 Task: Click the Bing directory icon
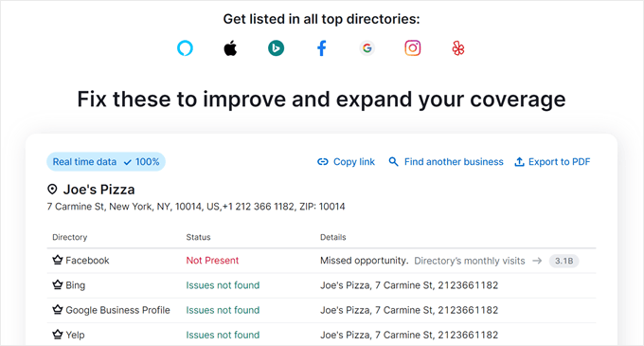pyautogui.click(x=276, y=48)
